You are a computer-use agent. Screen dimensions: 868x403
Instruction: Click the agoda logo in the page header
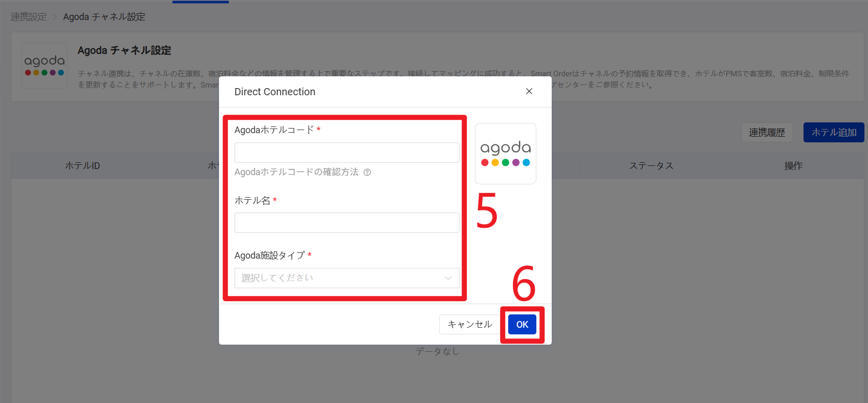tap(45, 66)
